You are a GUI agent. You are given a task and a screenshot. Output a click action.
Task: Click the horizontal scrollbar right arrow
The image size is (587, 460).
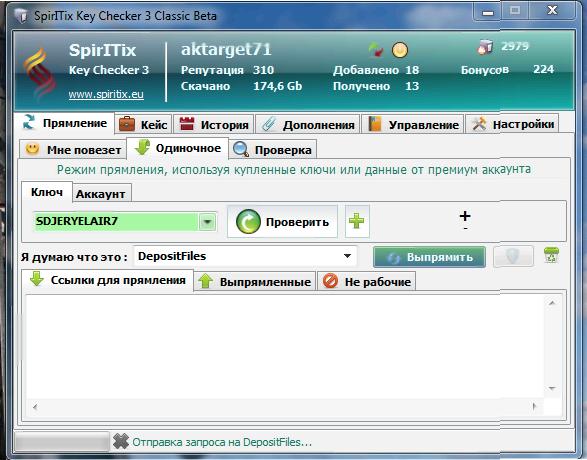(x=534, y=406)
